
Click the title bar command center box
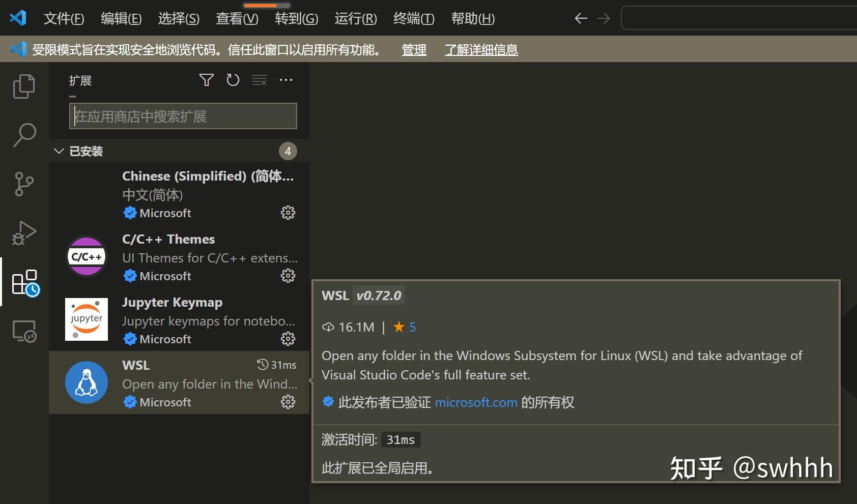pyautogui.click(x=739, y=18)
